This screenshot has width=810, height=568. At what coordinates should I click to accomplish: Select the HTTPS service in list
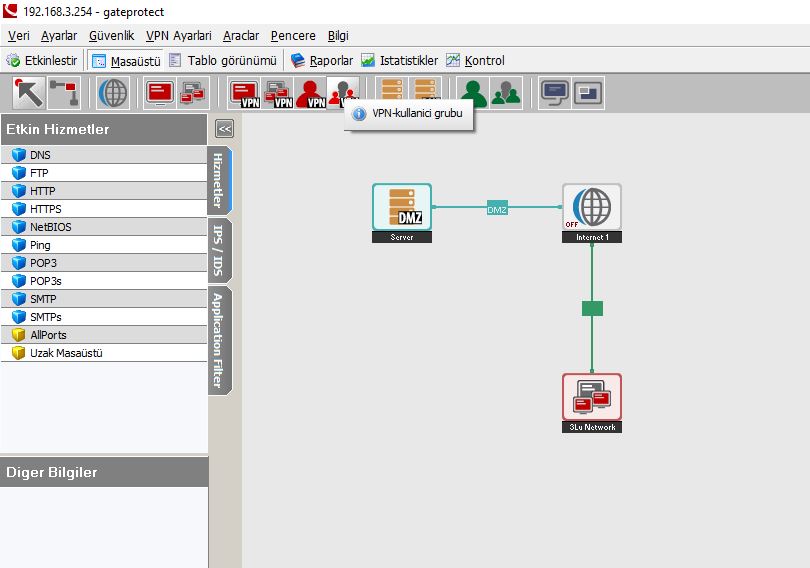pyautogui.click(x=46, y=209)
